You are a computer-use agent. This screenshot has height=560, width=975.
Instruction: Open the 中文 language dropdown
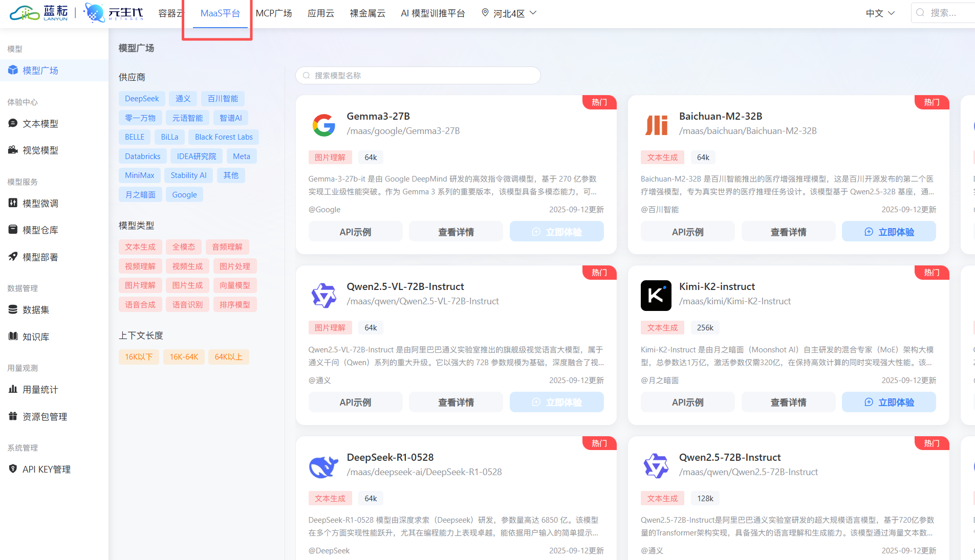pyautogui.click(x=880, y=13)
